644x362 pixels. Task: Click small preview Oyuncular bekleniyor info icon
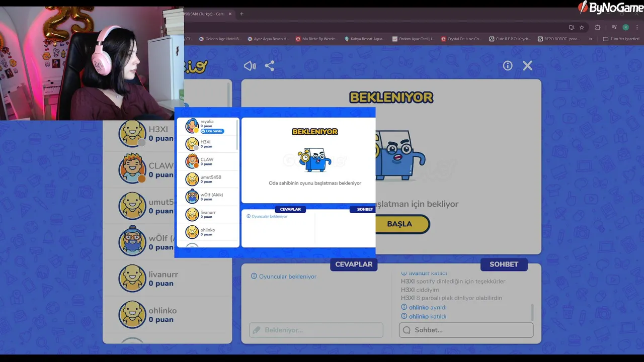click(249, 216)
